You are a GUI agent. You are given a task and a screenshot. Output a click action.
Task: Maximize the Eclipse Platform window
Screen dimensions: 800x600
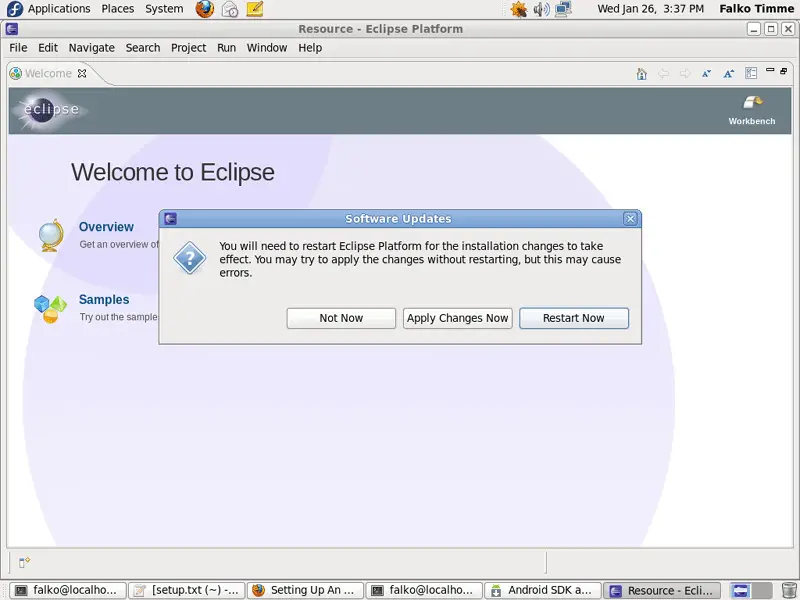point(771,29)
